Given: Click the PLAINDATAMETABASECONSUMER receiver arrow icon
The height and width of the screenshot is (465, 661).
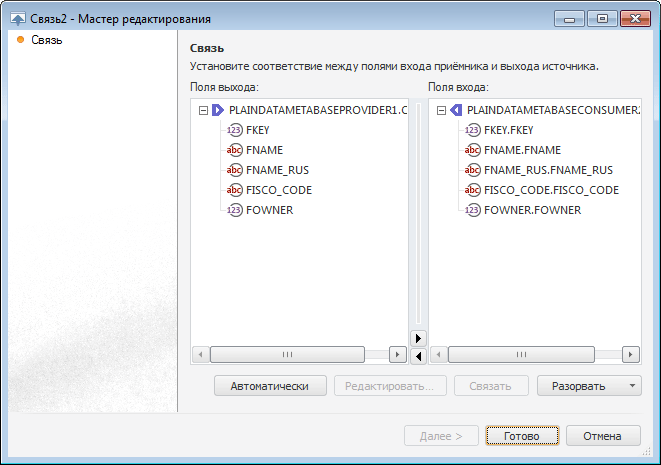Looking at the screenshot, I should (455, 110).
